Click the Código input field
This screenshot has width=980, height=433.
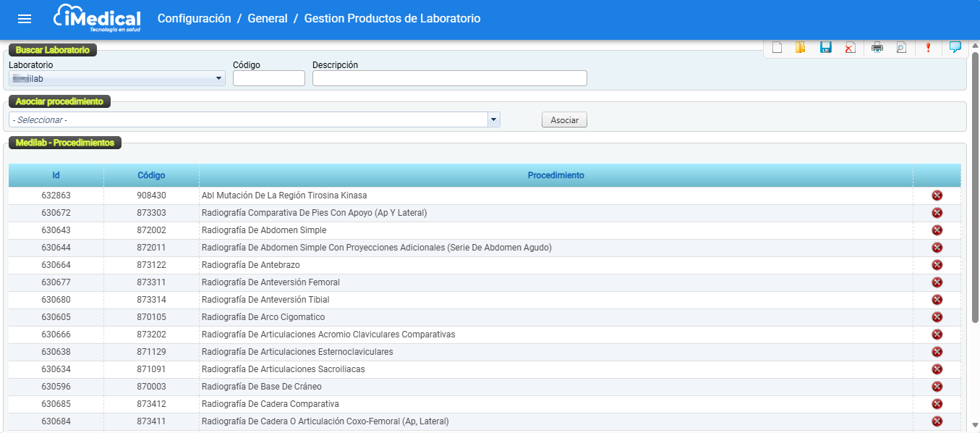click(268, 78)
